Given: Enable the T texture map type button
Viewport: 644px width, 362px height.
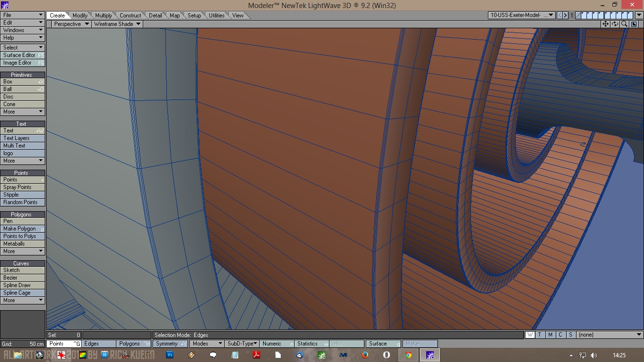Looking at the screenshot, I should coord(540,335).
